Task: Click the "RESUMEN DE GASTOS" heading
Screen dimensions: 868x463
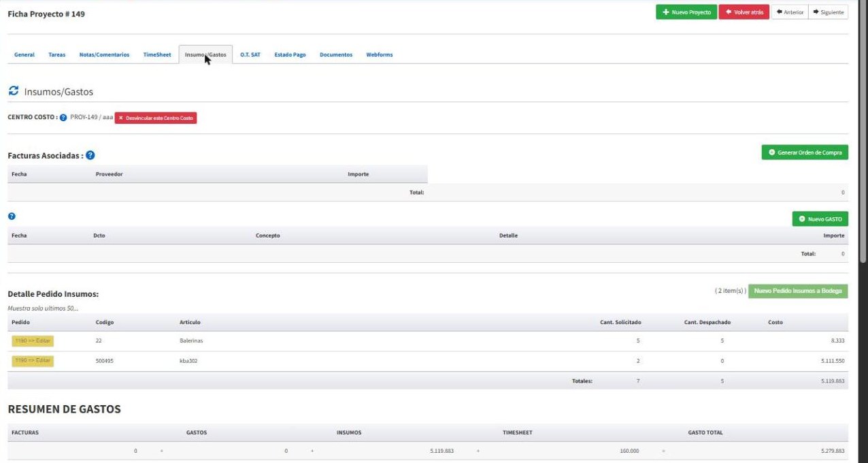Action: [x=65, y=409]
